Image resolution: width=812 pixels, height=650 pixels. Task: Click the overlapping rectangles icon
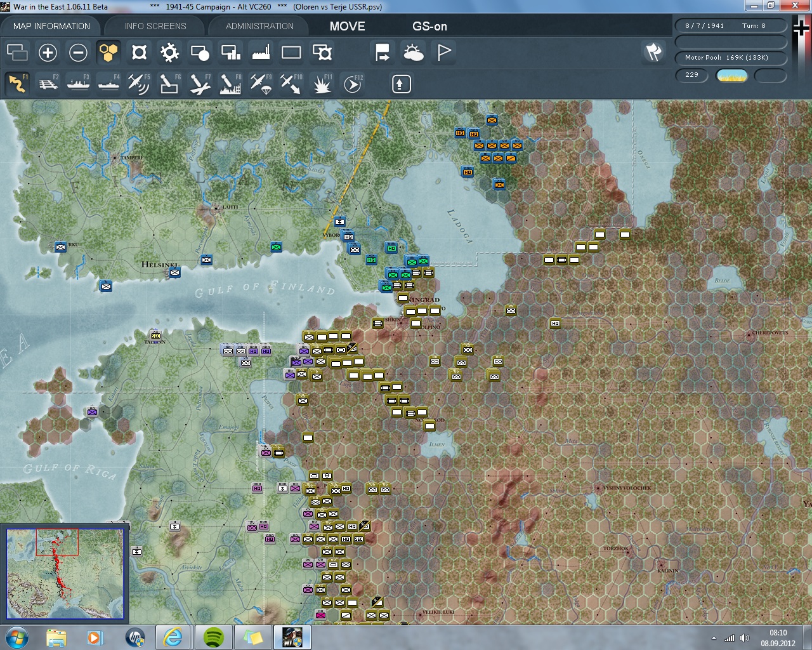[x=17, y=52]
